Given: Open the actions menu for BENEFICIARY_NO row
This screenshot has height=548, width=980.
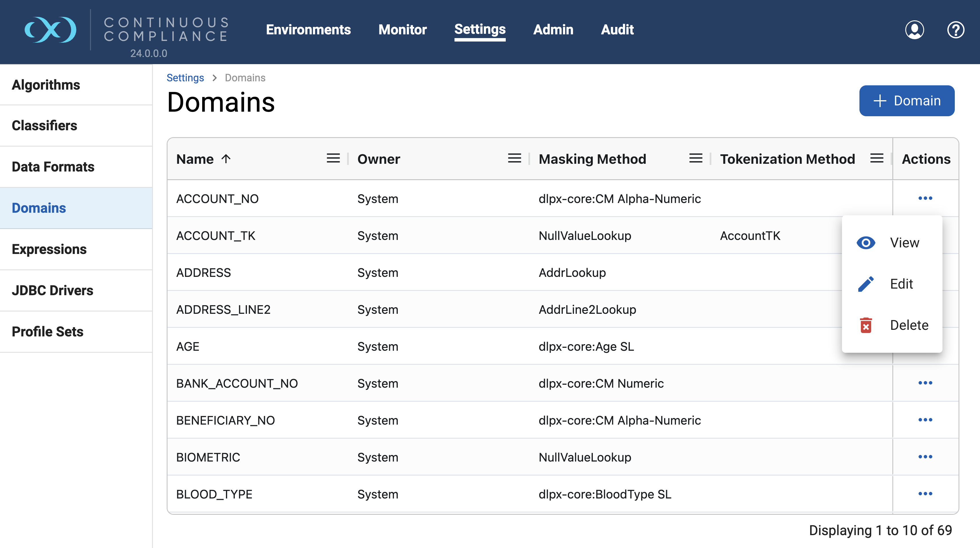Looking at the screenshot, I should pyautogui.click(x=925, y=420).
